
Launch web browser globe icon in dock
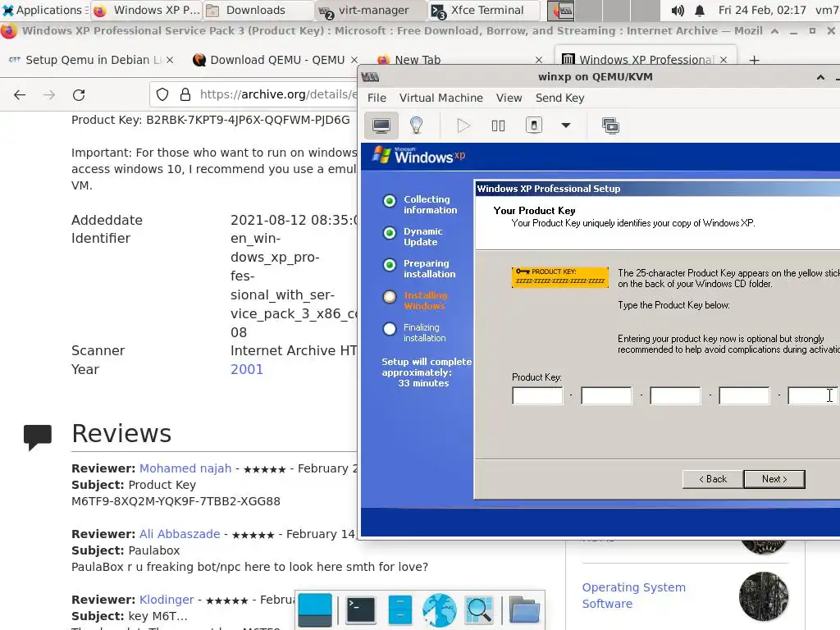tap(440, 610)
